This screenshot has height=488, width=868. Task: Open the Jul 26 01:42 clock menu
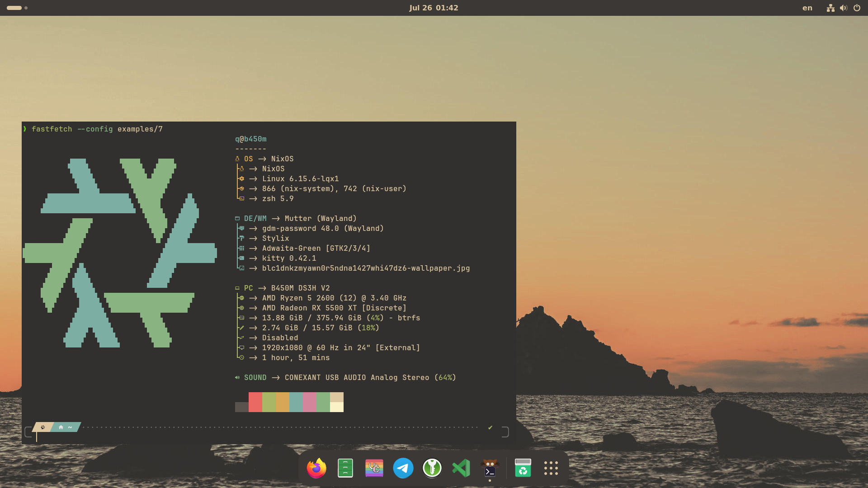pos(434,8)
